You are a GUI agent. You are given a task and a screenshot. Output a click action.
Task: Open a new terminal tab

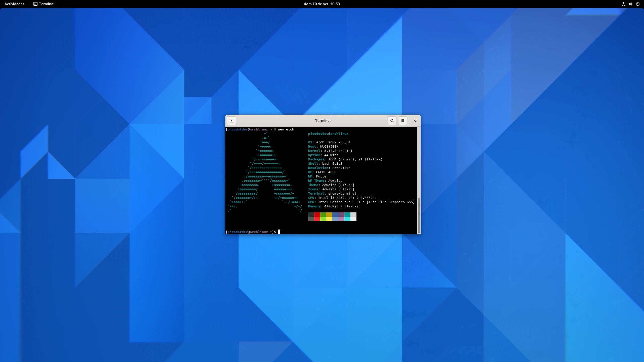231,121
